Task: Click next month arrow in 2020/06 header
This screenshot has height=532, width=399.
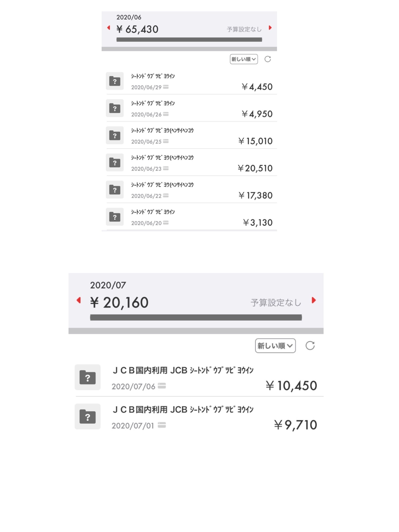Action: click(x=270, y=28)
